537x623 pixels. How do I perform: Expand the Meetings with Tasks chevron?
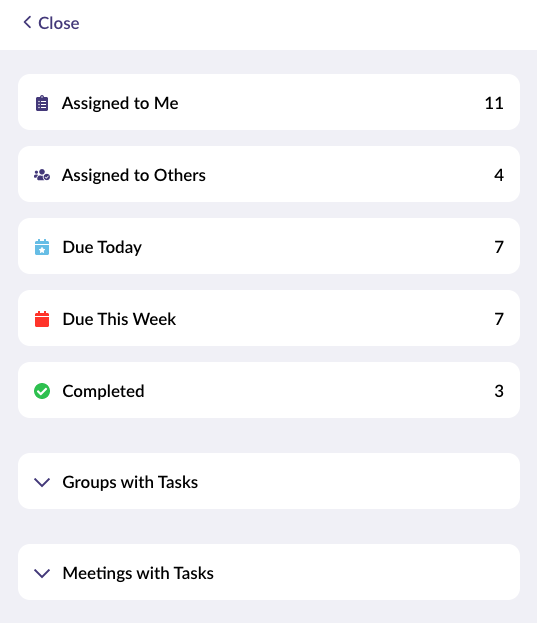[42, 573]
